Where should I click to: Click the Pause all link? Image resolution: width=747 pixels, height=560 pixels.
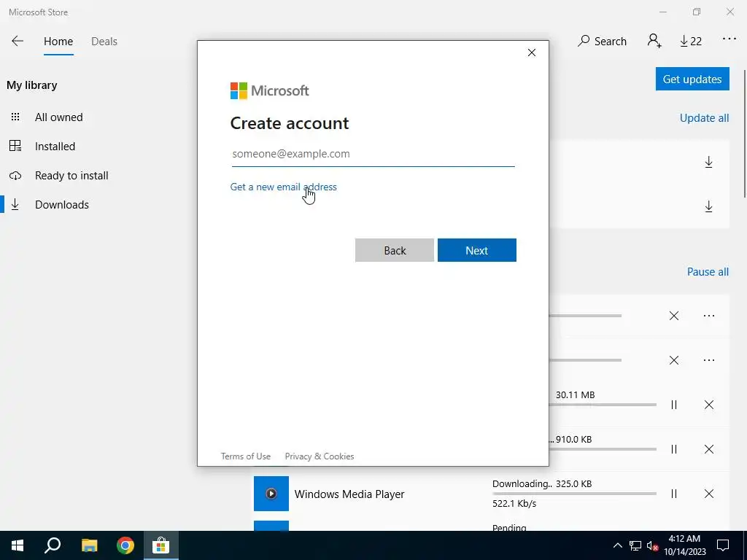[708, 272]
